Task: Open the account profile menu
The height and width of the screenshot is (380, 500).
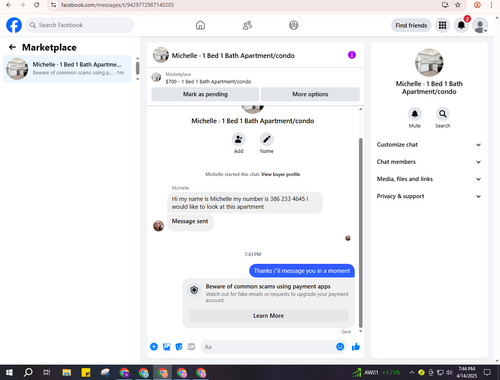Action: [x=480, y=25]
